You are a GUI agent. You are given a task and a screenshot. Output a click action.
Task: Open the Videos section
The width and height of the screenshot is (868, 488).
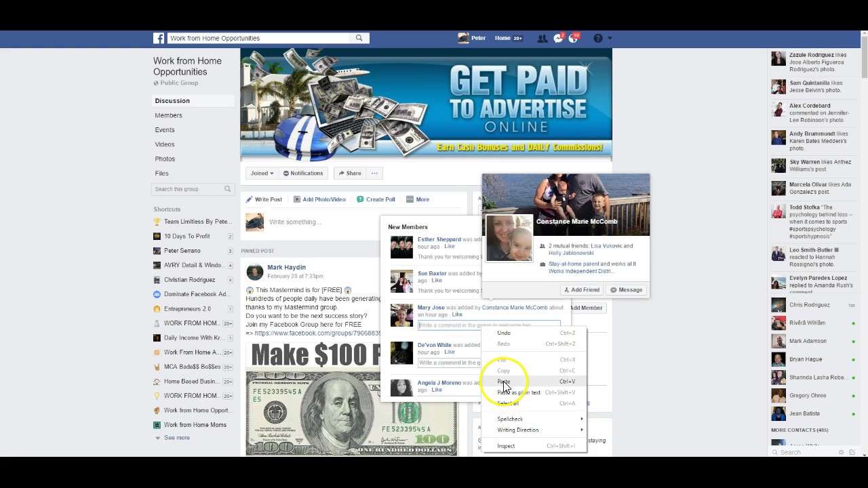(x=165, y=144)
